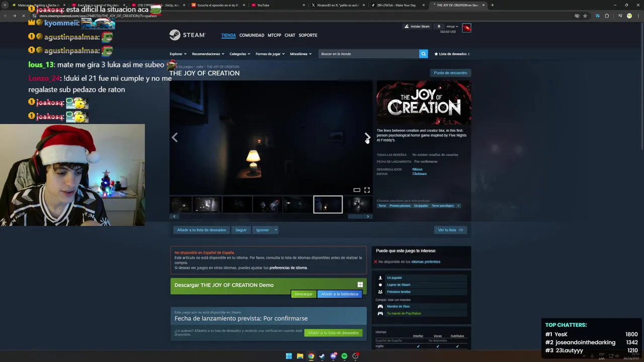Show next screenshot with right arrow
Image resolution: width=644 pixels, height=362 pixels.
click(367, 137)
